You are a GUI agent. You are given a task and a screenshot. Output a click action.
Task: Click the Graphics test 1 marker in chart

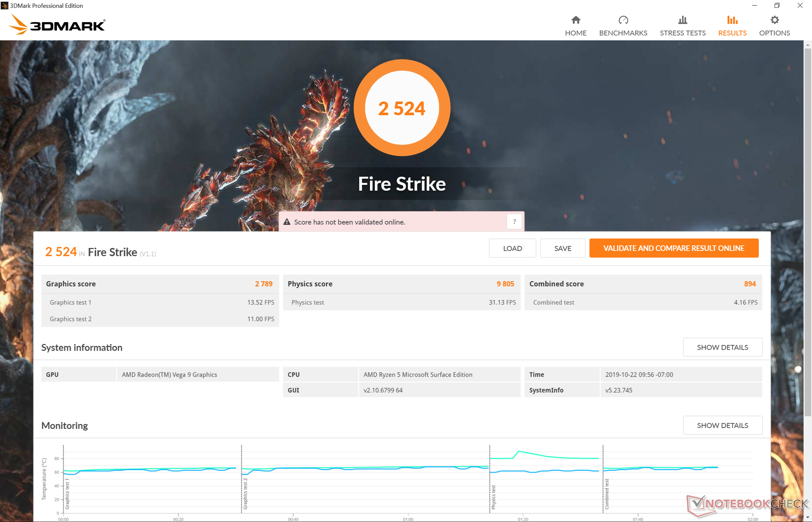click(67, 494)
